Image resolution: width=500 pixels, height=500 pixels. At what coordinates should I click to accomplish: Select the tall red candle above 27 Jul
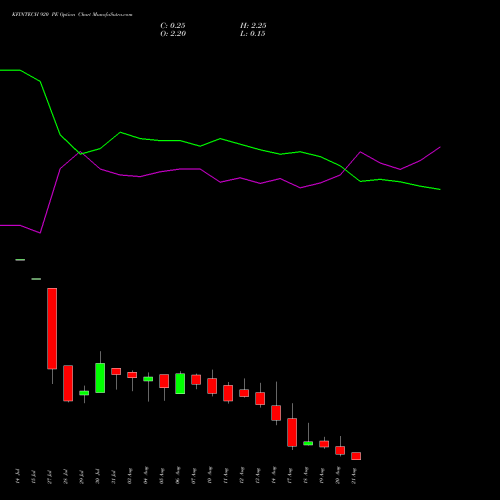pos(52,328)
